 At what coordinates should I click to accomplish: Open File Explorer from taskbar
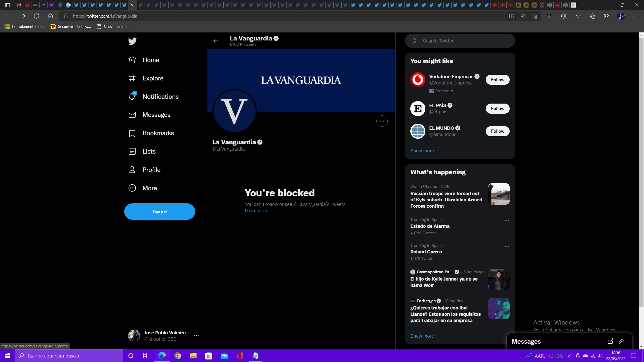pyautogui.click(x=193, y=356)
